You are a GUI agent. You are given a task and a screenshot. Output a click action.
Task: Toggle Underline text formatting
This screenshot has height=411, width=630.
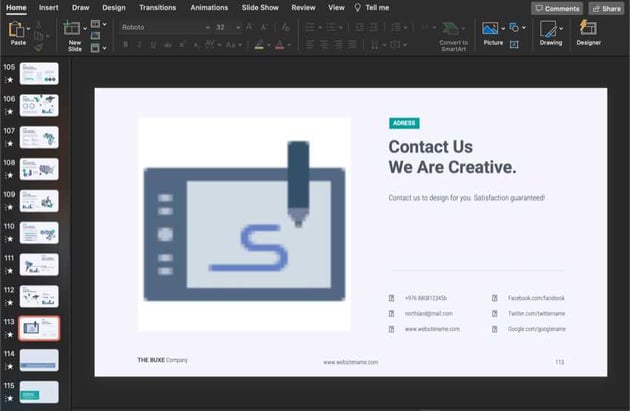point(153,45)
